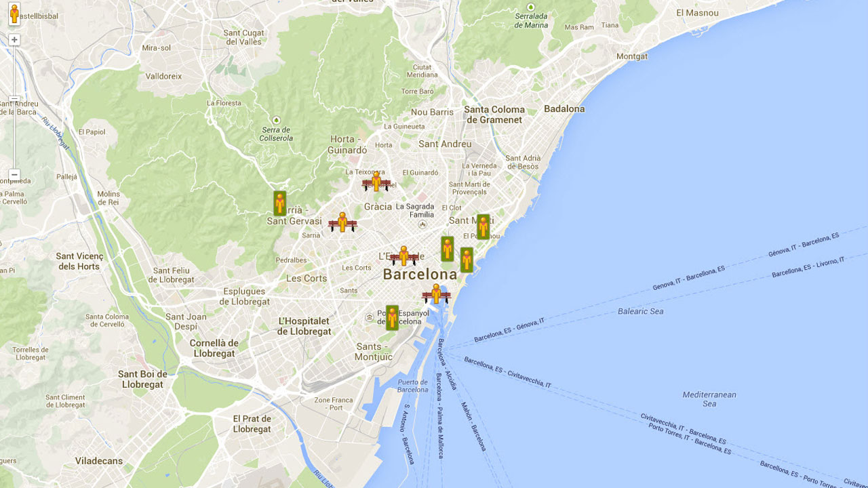The width and height of the screenshot is (868, 488).
Task: Select the bench marker at the harbor
Action: pyautogui.click(x=436, y=294)
